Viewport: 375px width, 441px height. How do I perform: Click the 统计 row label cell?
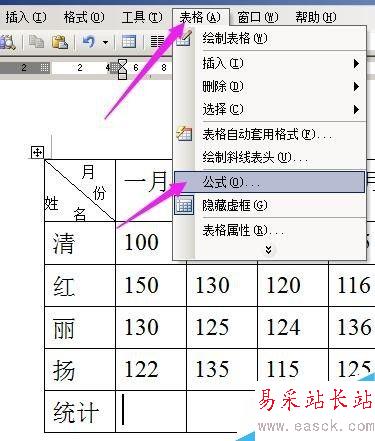80,412
